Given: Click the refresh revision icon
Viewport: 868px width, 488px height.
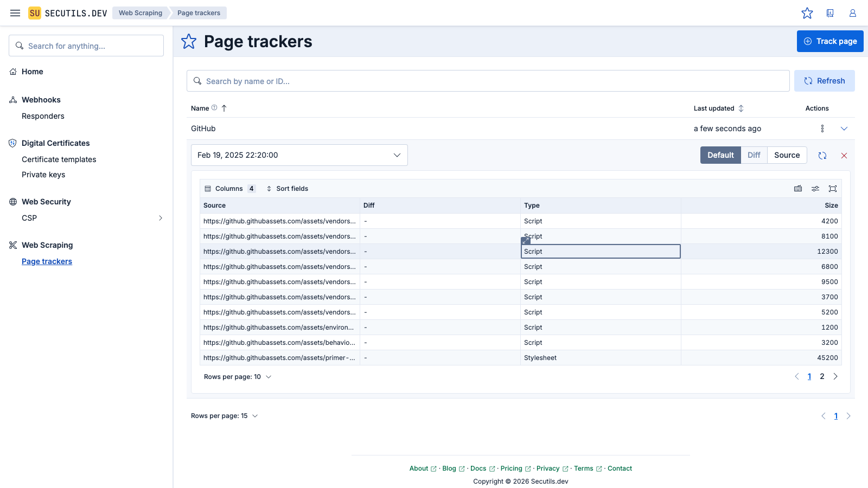Looking at the screenshot, I should [822, 156].
